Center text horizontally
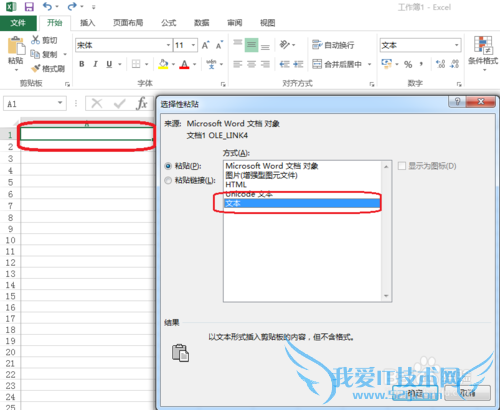The height and width of the screenshot is (410, 500). [251, 64]
